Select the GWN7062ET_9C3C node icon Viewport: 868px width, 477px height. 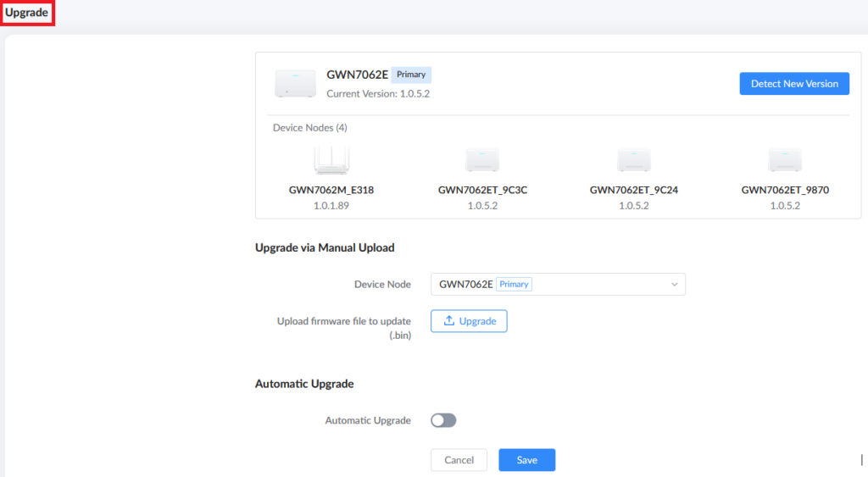pyautogui.click(x=482, y=160)
